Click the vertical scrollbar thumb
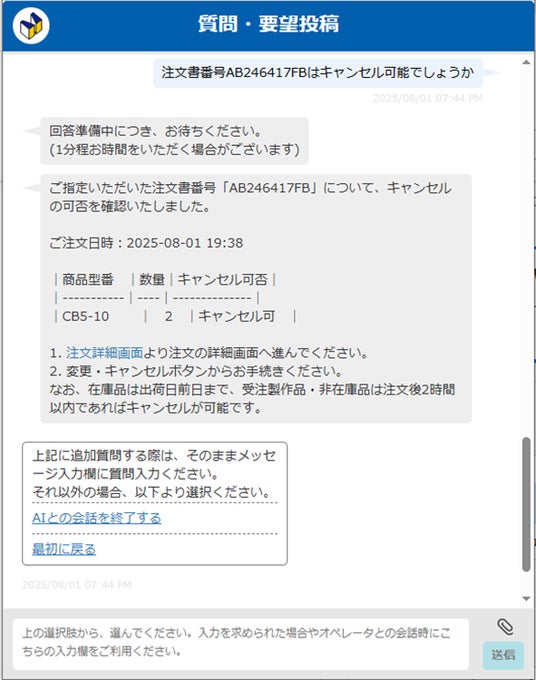This screenshot has height=680, width=536. [526, 504]
